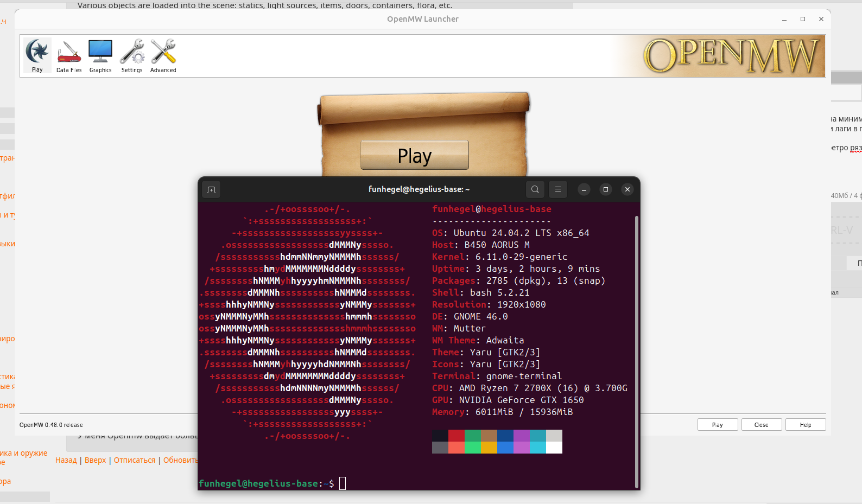Open the terminal search
This screenshot has width=862, height=504.
point(535,189)
